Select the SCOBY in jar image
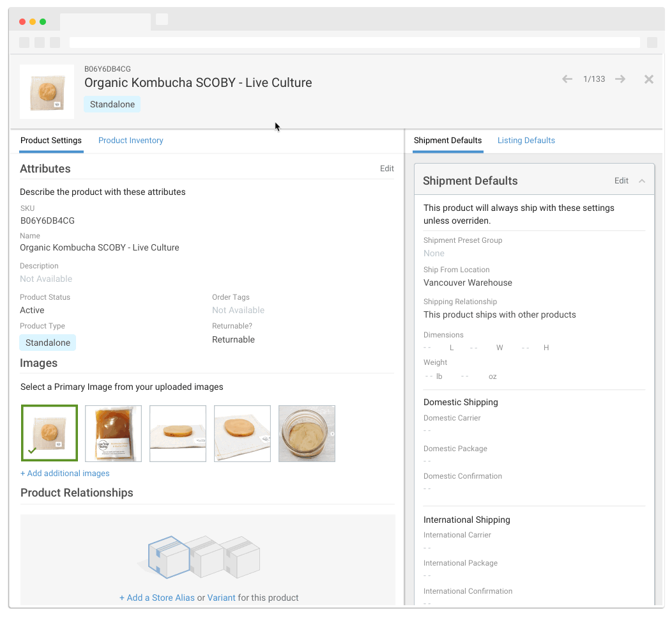Image resolution: width=672 pixels, height=618 pixels. (x=307, y=433)
